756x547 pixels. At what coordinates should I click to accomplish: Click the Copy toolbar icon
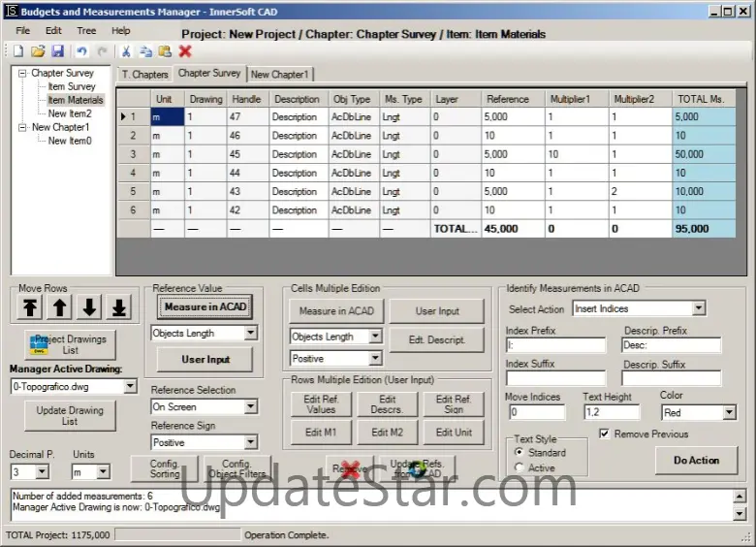[x=145, y=51]
